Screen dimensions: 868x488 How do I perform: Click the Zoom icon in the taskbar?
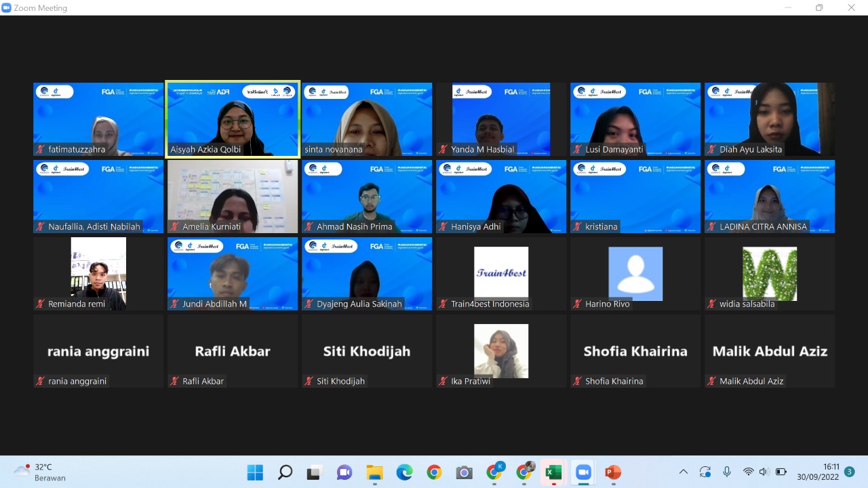[583, 472]
